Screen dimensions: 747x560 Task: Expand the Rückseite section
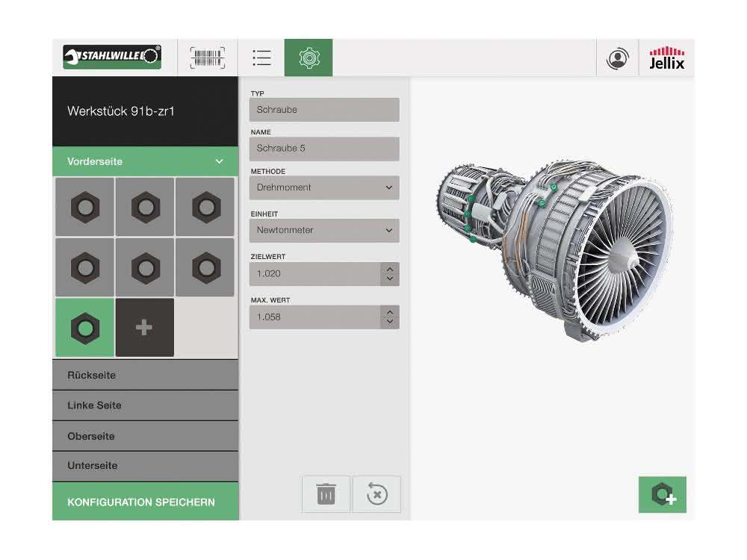[x=146, y=376]
